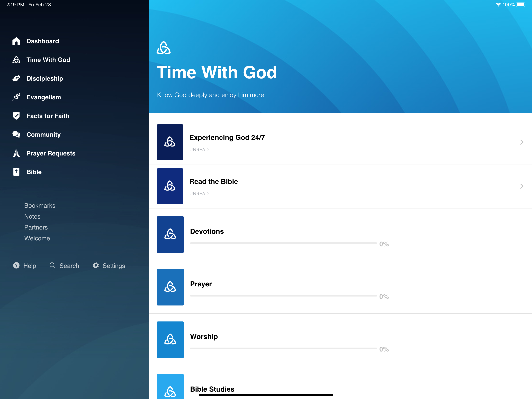Select the Devotions title text
Screen dimensions: 532x399
pos(207,231)
